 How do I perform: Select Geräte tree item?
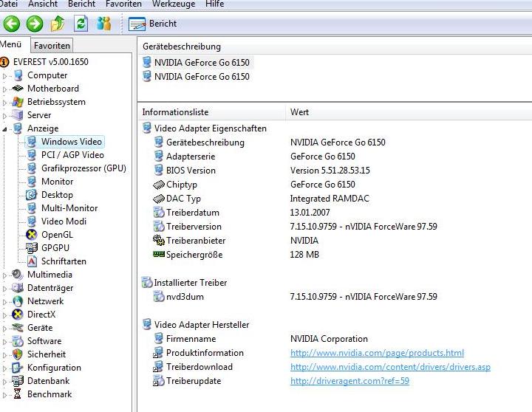(40, 328)
